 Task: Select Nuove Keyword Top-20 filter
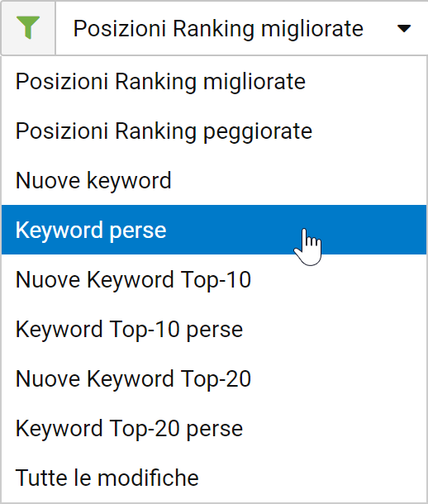click(214, 378)
